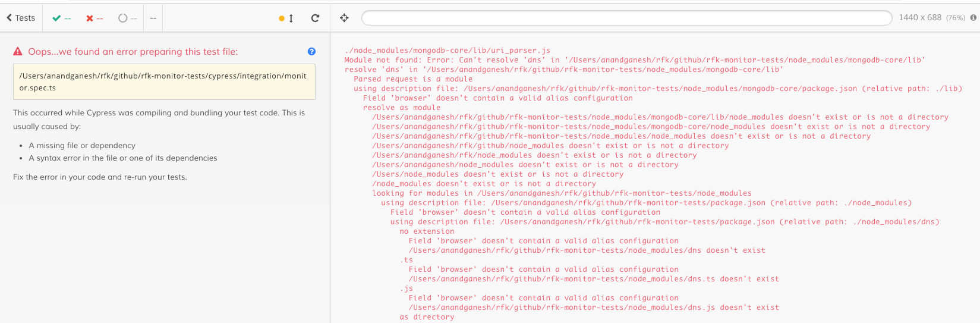
Task: Select the monitor.spec.ts file path box
Action: [x=164, y=81]
